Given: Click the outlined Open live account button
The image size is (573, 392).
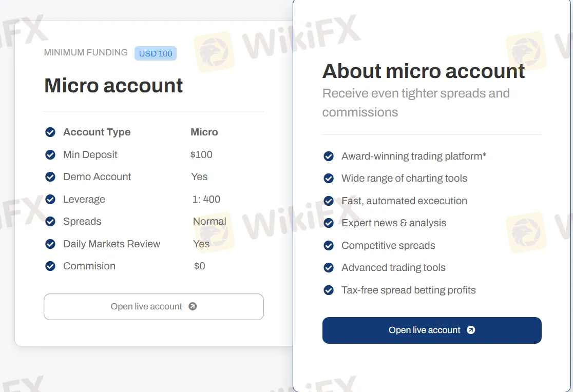Looking at the screenshot, I should coord(154,306).
